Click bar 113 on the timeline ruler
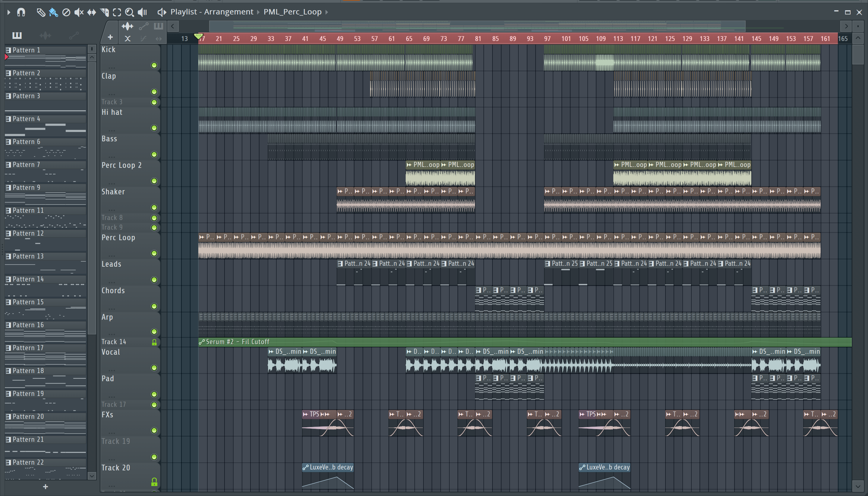The height and width of the screenshot is (496, 868). (618, 39)
